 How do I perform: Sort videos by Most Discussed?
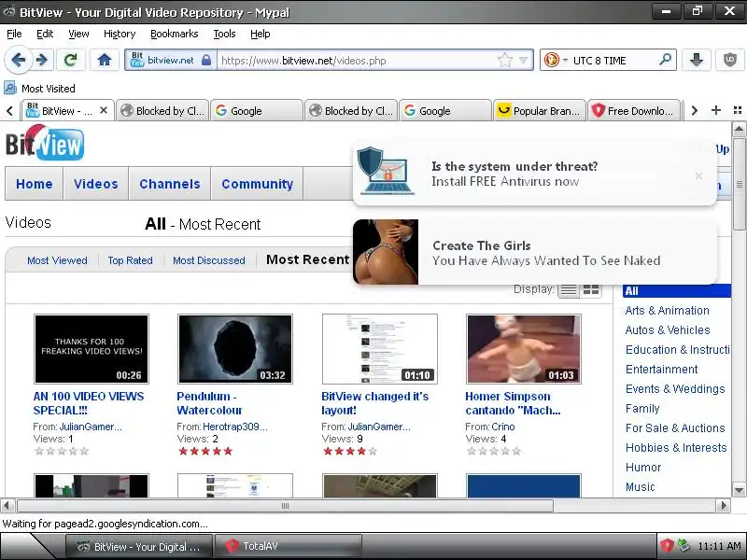pyautogui.click(x=208, y=260)
